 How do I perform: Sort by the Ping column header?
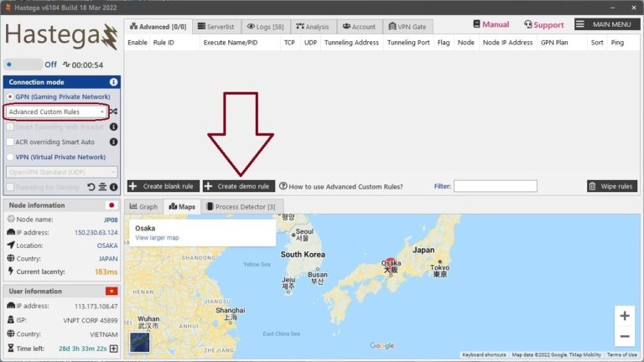pyautogui.click(x=617, y=42)
